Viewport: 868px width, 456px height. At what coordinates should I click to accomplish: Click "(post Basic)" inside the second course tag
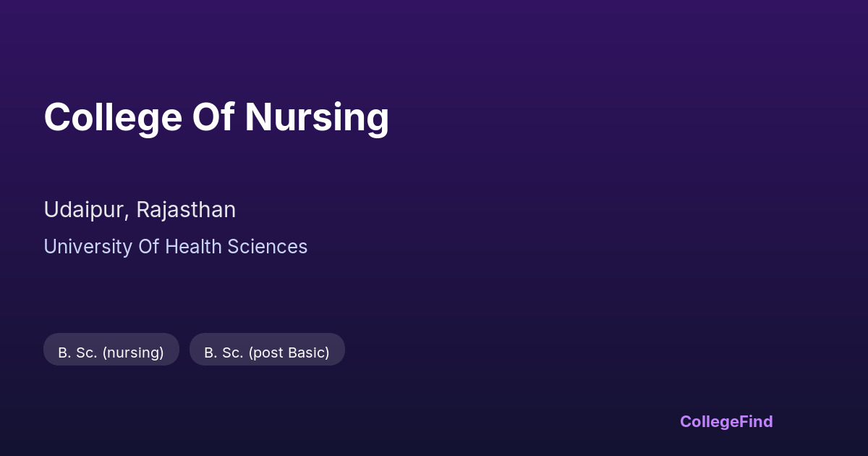click(289, 352)
